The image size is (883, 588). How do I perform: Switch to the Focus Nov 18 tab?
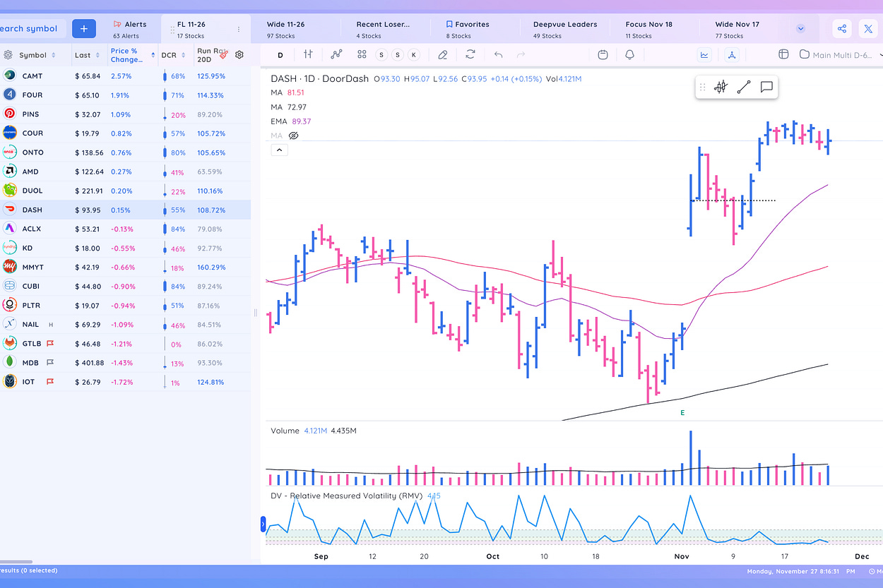(x=648, y=29)
